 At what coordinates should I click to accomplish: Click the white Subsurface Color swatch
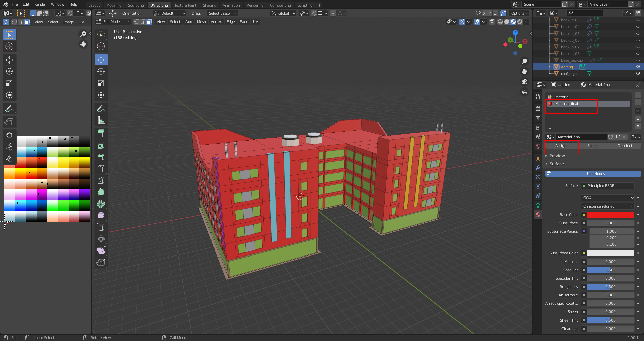tap(610, 253)
